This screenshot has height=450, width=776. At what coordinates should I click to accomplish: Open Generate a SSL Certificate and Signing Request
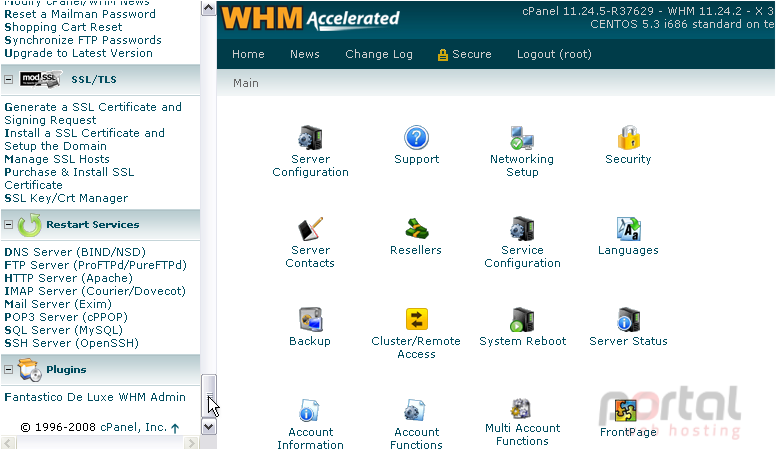click(x=93, y=113)
